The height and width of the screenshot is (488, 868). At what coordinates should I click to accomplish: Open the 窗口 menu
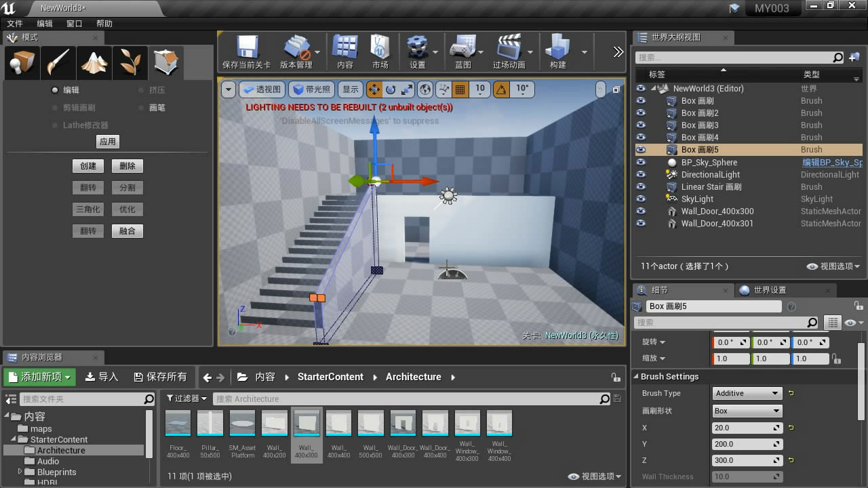pos(74,24)
